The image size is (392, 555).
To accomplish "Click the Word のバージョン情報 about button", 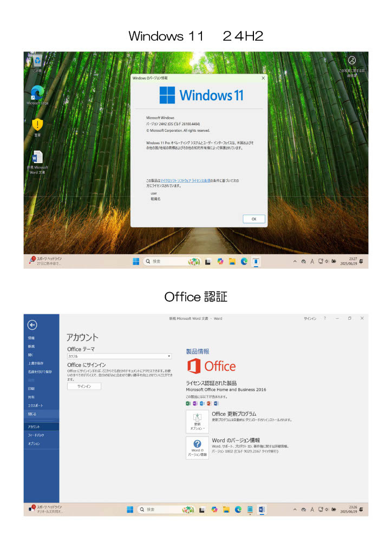I will click(197, 448).
